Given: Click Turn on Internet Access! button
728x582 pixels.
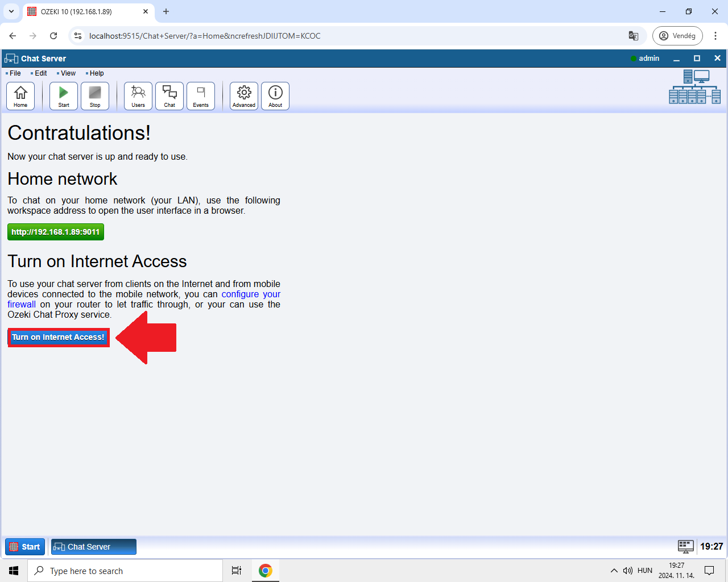Looking at the screenshot, I should click(59, 337).
